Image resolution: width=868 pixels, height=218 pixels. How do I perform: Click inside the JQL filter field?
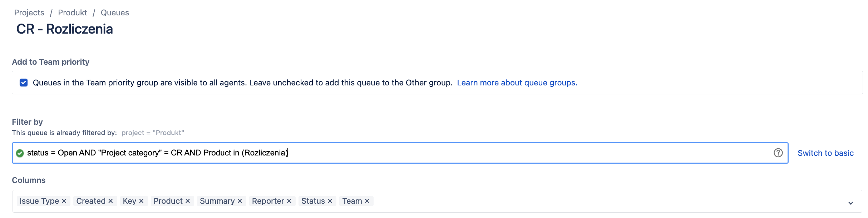[500, 153]
